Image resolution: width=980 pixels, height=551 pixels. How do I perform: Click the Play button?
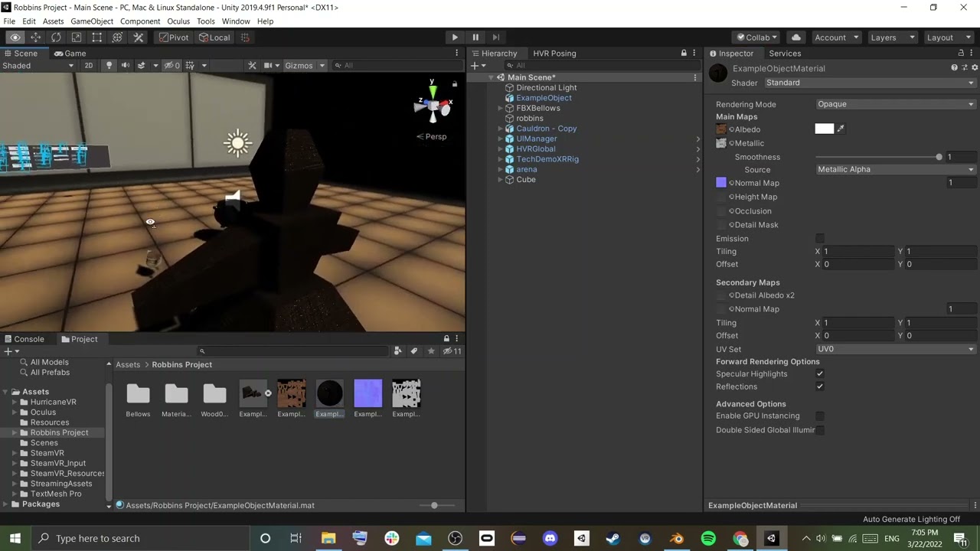455,37
